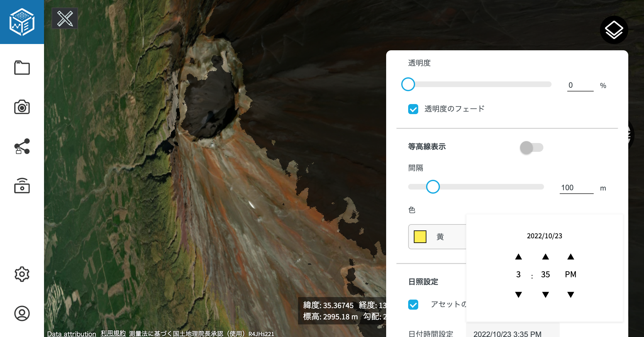The width and height of the screenshot is (644, 337).
Task: Click the camera screenshot icon
Action: 22,107
